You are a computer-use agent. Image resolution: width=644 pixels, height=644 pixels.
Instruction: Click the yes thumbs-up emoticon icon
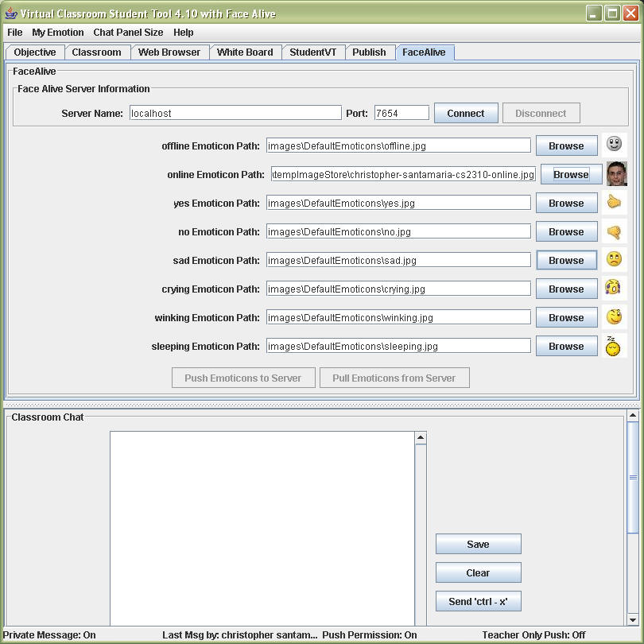click(613, 203)
